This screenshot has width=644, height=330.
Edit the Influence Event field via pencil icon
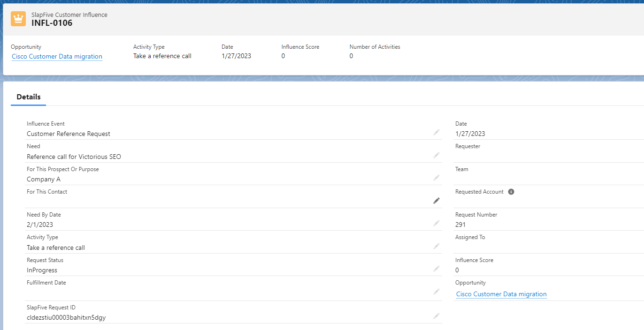click(437, 133)
